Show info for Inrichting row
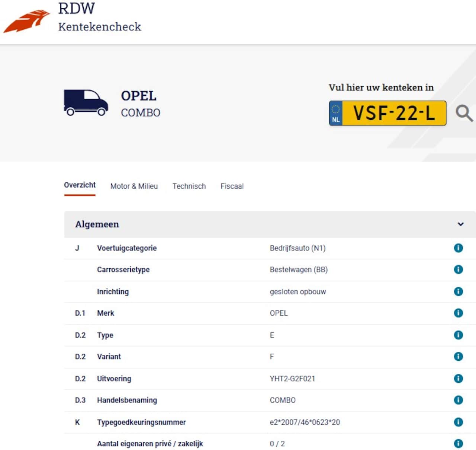476x450 pixels. coord(458,291)
